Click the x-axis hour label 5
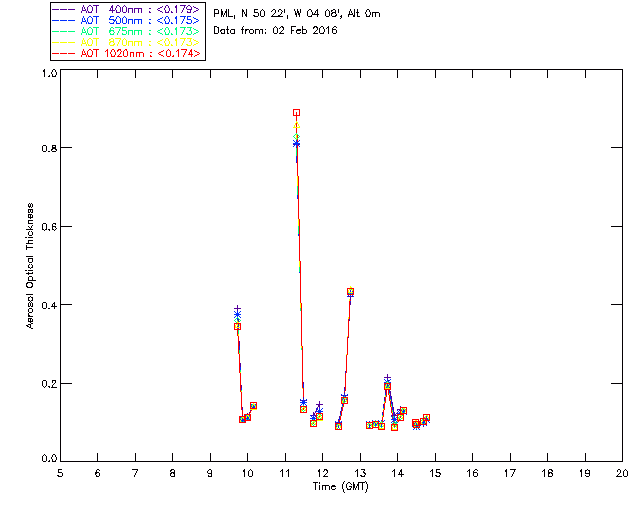 pyautogui.click(x=60, y=473)
